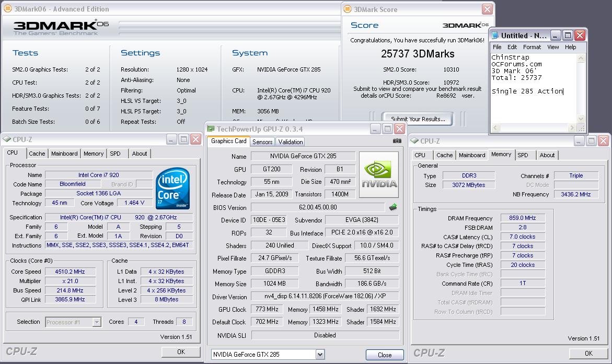Click the 25737 3DMarks score text
This screenshot has height=364, width=612.
pyautogui.click(x=418, y=54)
